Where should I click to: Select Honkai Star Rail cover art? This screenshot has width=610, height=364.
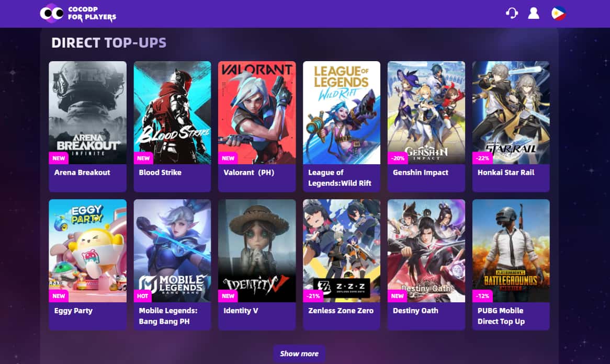511,112
